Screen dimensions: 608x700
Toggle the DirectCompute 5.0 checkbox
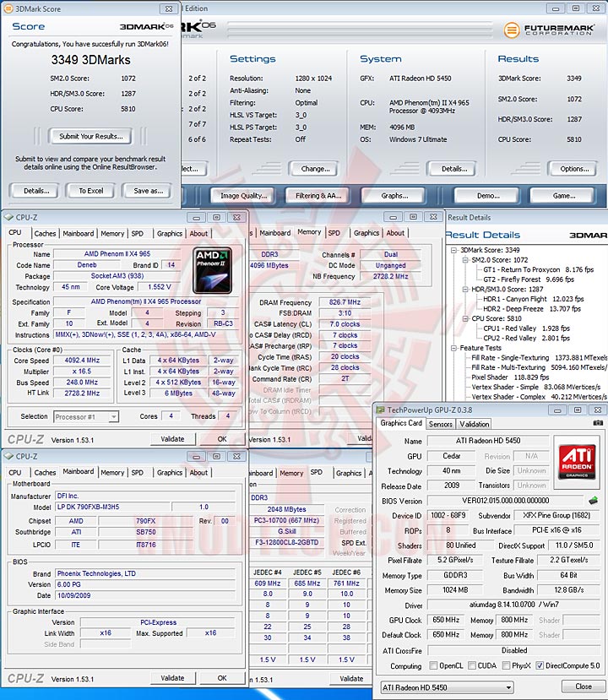[x=540, y=665]
